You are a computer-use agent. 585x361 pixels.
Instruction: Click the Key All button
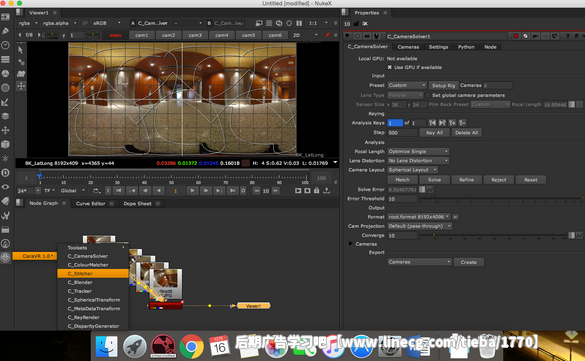[x=434, y=133]
